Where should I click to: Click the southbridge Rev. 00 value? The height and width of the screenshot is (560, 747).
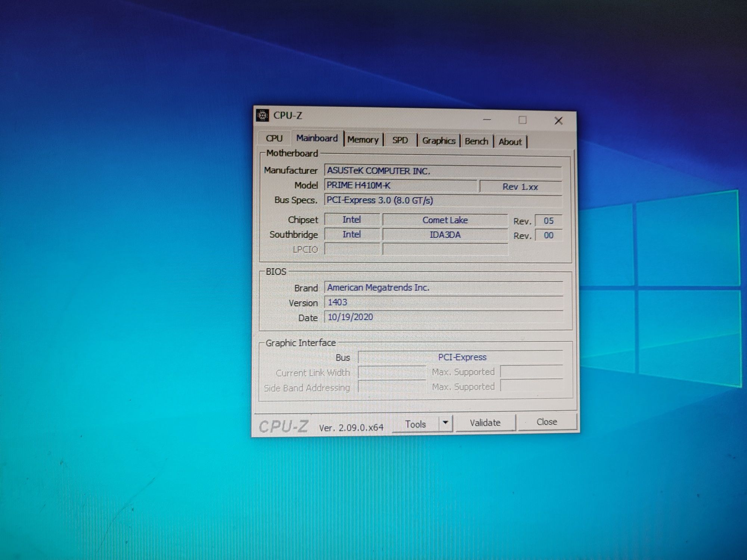(548, 235)
